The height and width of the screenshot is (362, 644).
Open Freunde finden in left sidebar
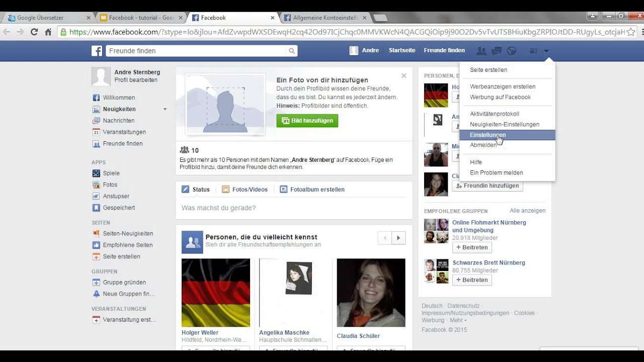[122, 144]
